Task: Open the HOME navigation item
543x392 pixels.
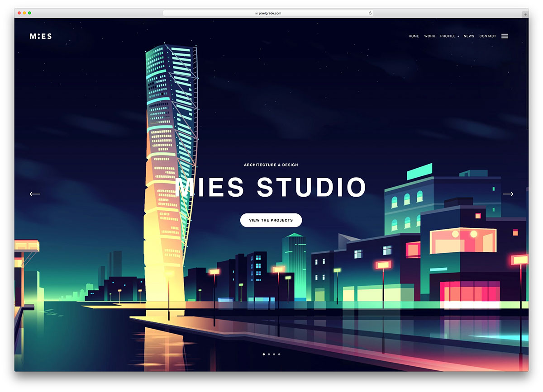Action: [x=414, y=36]
